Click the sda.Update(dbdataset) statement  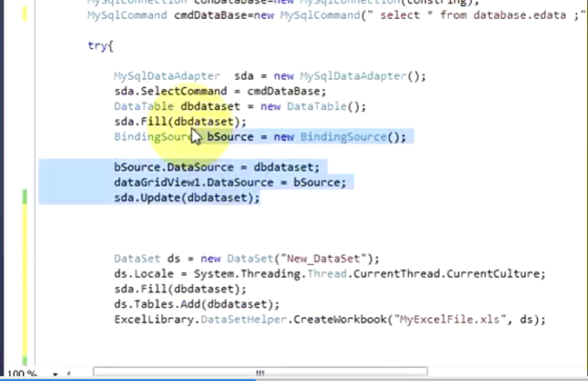tap(186, 198)
